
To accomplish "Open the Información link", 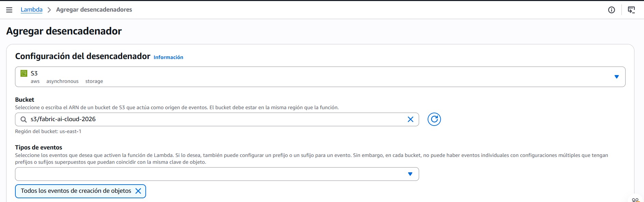I will (x=168, y=57).
